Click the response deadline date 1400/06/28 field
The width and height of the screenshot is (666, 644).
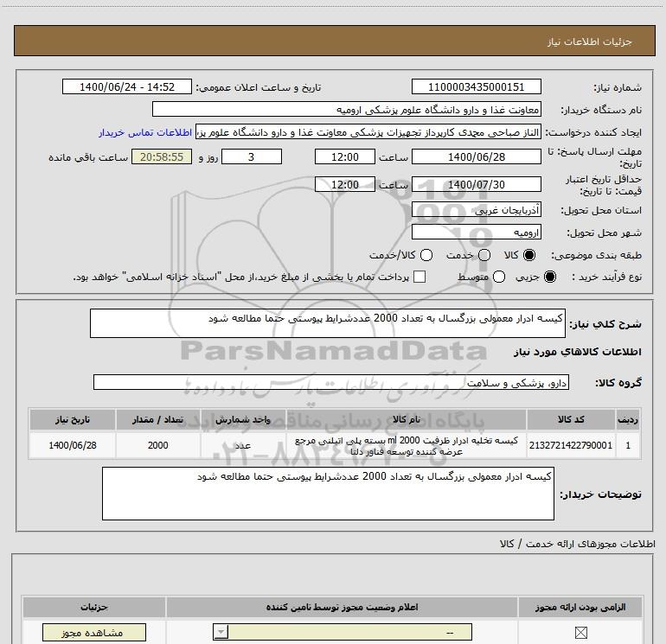477,156
